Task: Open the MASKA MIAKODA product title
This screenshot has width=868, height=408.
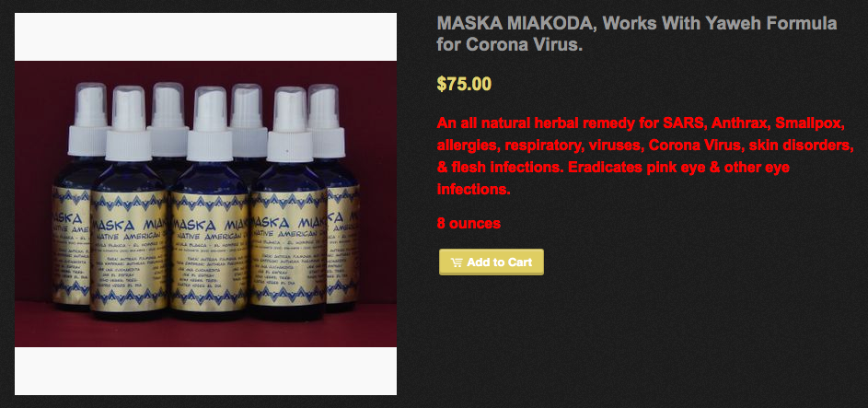Action: (x=637, y=34)
